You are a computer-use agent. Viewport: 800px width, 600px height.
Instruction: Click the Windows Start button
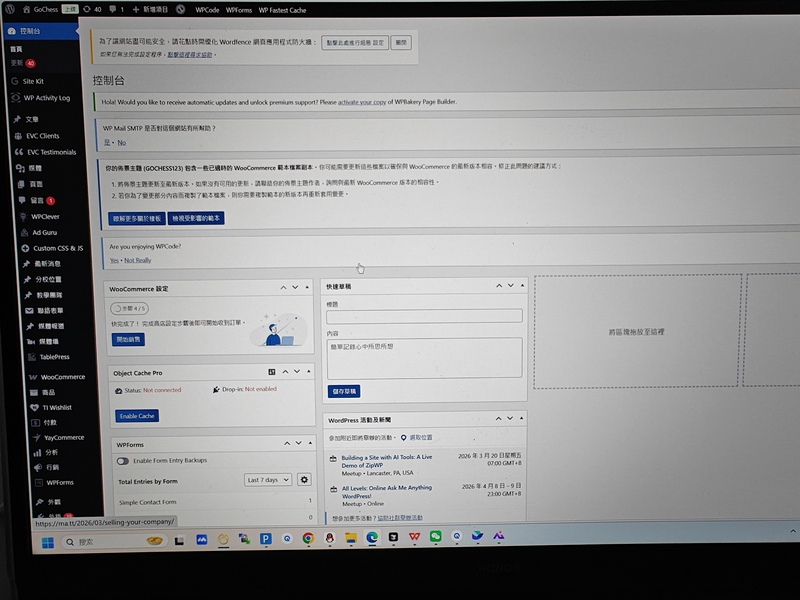[x=47, y=540]
